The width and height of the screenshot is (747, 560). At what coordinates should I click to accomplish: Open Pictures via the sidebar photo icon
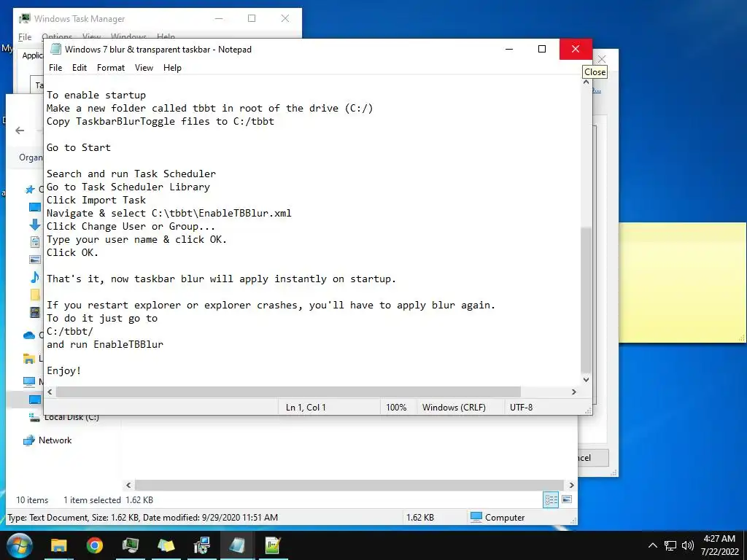point(35,260)
